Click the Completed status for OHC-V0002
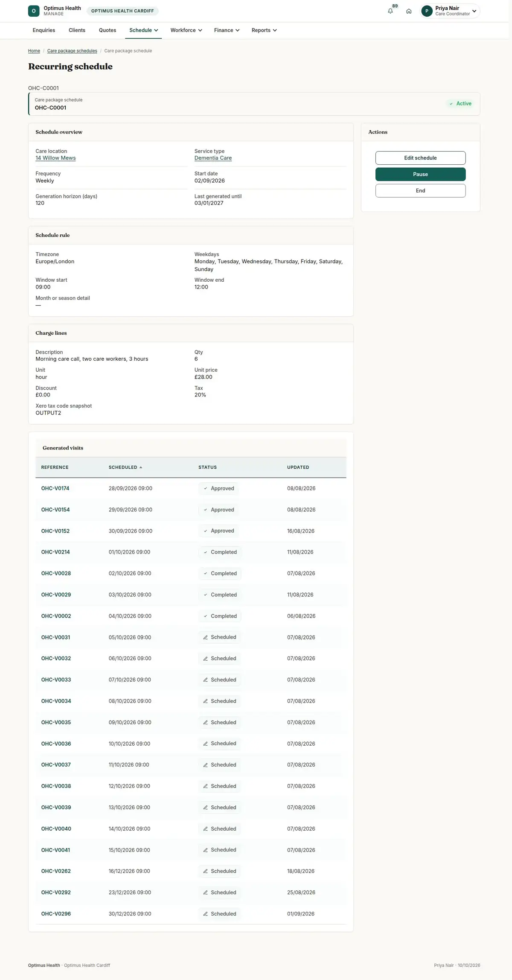 (220, 616)
